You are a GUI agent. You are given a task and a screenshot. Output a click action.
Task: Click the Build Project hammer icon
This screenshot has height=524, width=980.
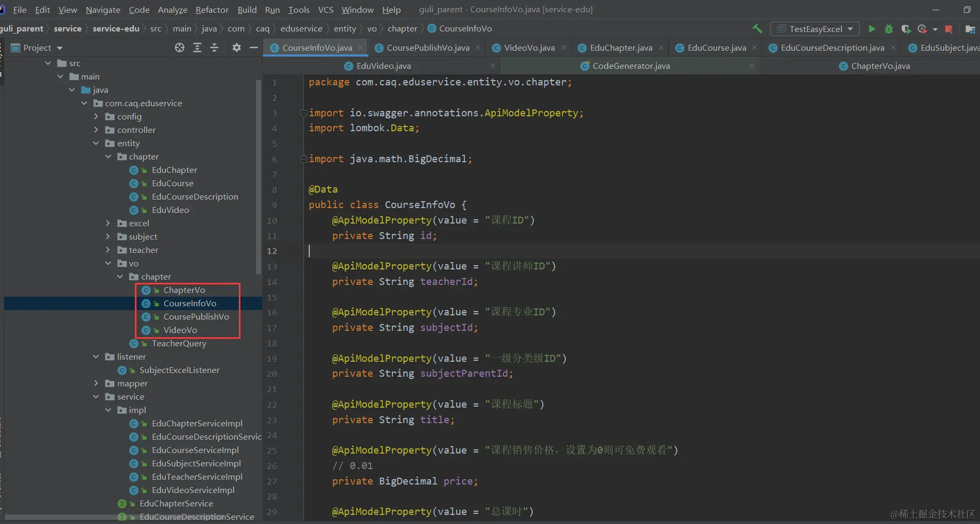pos(757,29)
